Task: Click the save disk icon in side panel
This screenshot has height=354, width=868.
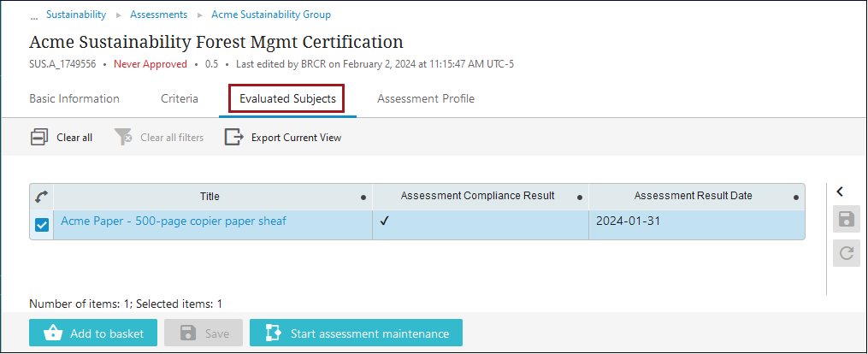Action: (x=847, y=220)
